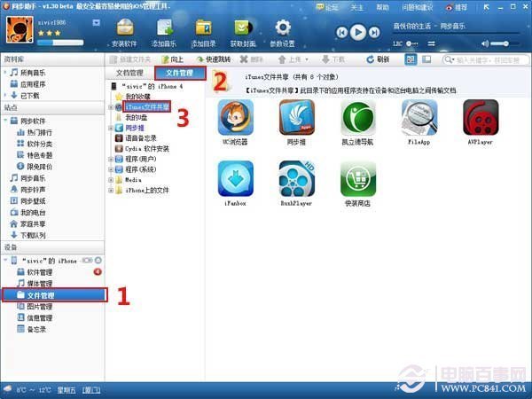Open the 帮助 help menu
This screenshot has width=532, height=399.
383,7
